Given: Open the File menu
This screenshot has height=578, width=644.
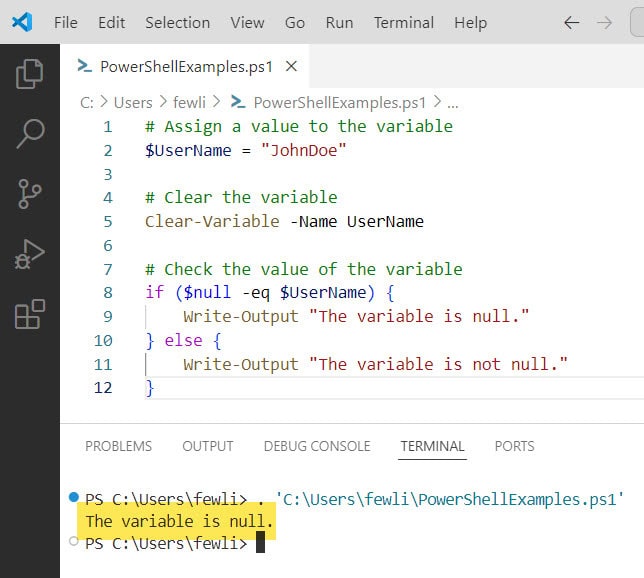Looking at the screenshot, I should click(x=66, y=23).
